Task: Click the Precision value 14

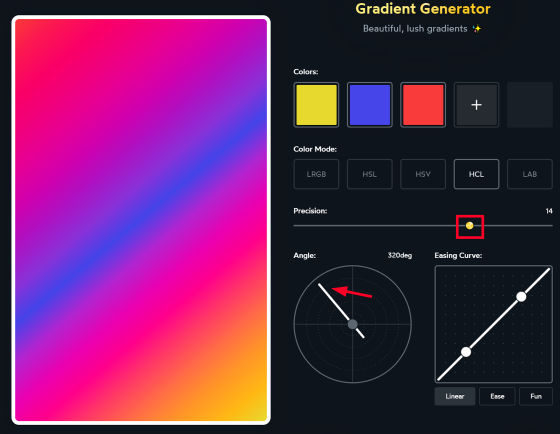Action: tap(549, 211)
